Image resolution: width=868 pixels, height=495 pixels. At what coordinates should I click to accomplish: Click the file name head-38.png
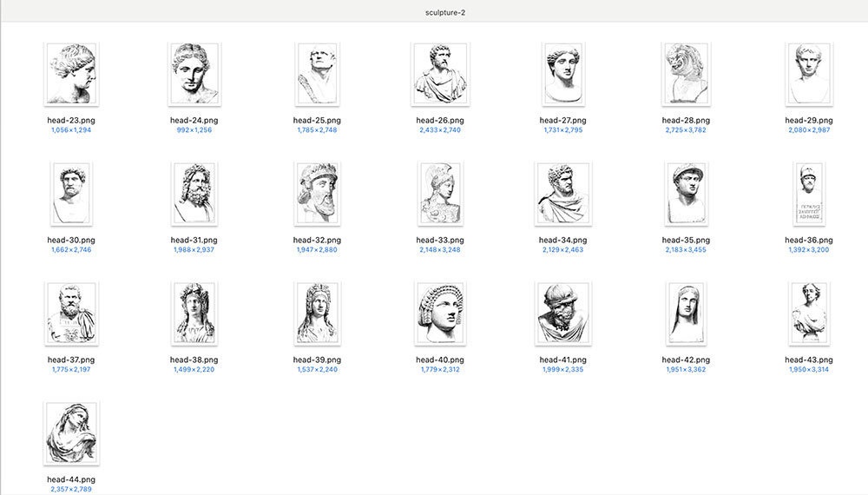[194, 360]
